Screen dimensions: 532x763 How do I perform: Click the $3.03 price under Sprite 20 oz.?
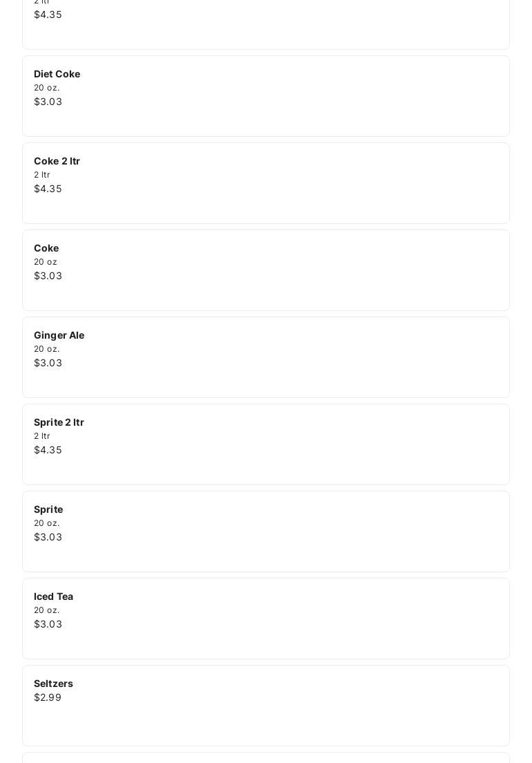(48, 537)
